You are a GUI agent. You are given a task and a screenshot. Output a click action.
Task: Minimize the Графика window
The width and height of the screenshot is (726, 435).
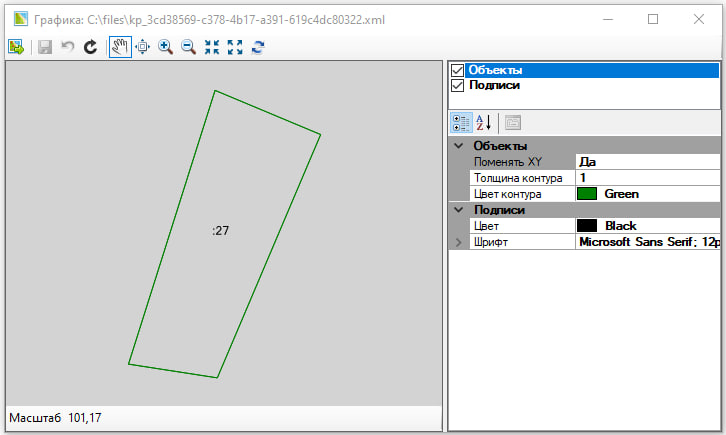pyautogui.click(x=608, y=19)
